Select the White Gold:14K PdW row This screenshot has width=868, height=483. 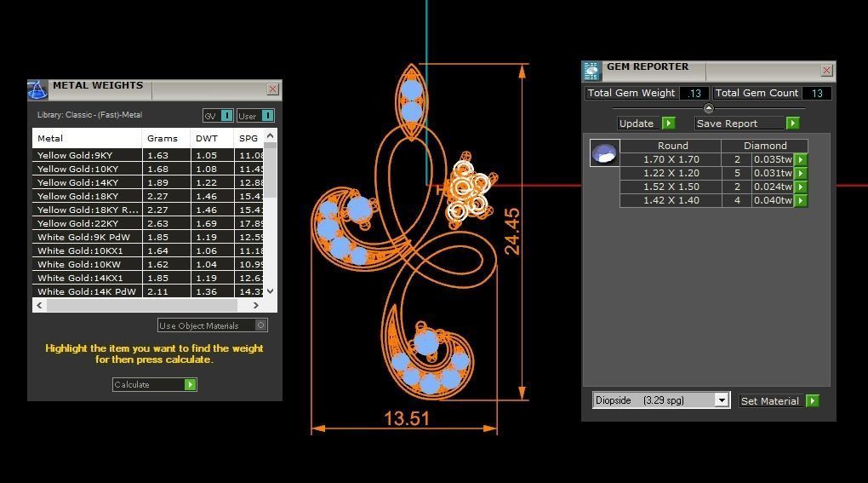click(x=148, y=291)
